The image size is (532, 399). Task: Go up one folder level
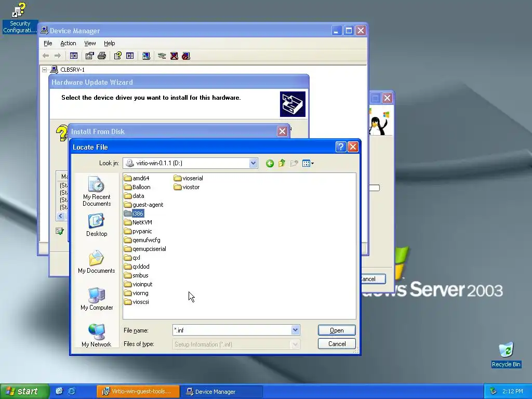(x=282, y=164)
